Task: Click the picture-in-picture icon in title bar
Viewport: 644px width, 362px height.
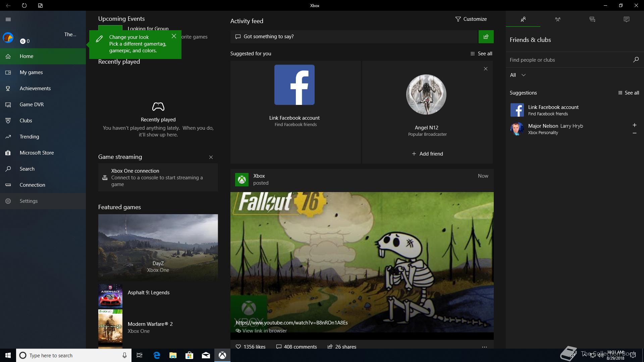Action: [x=40, y=6]
